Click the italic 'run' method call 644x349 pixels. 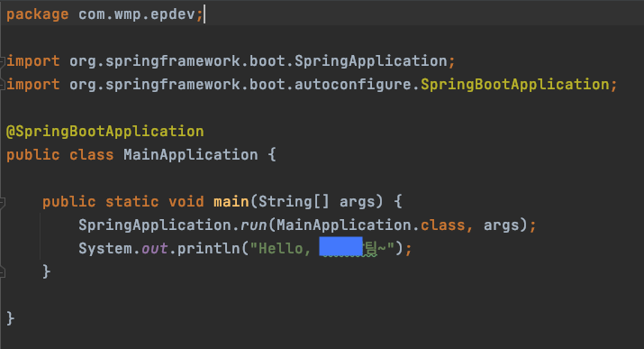click(x=253, y=225)
